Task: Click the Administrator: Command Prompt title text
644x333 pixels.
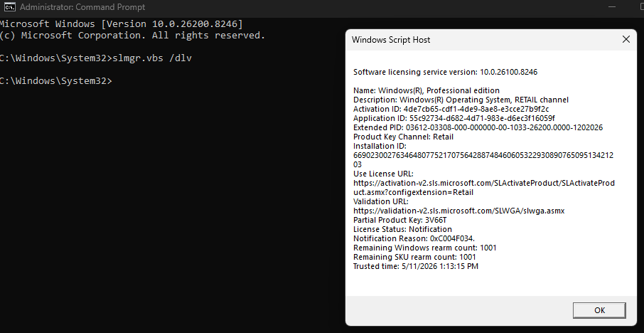Action: [82, 7]
